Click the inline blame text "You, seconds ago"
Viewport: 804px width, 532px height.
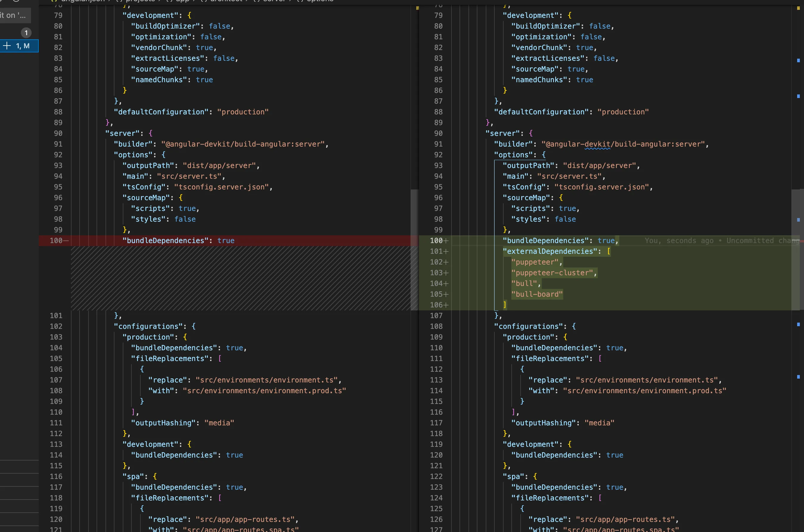(679, 241)
